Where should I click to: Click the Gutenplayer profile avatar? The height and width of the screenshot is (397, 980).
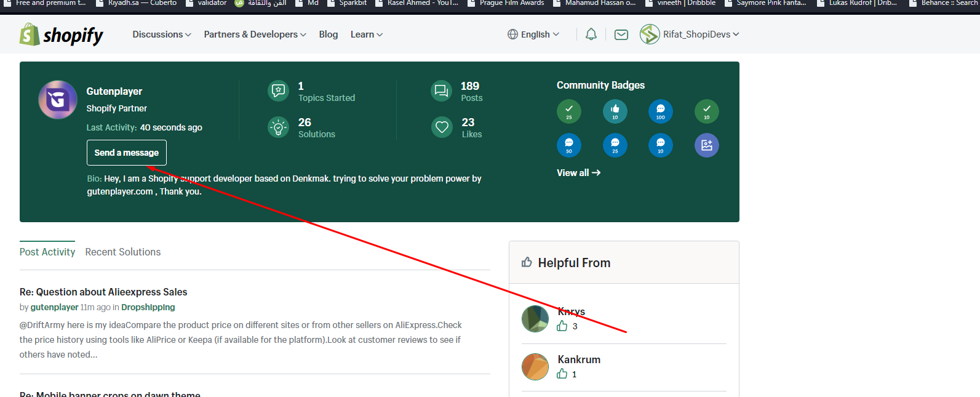pyautogui.click(x=58, y=100)
